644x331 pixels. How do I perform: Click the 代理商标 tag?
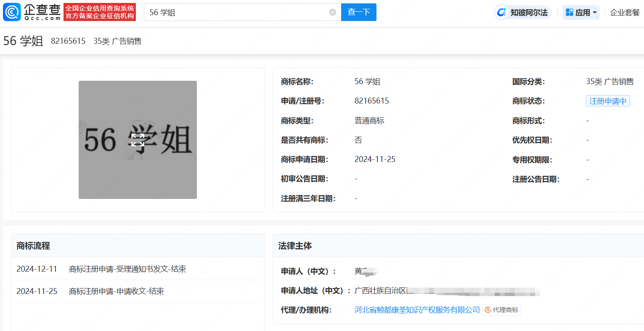point(501,310)
